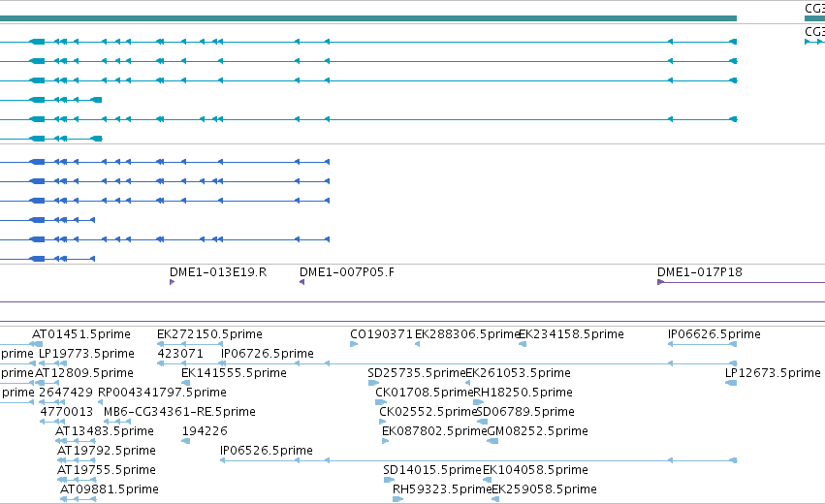Select the MB6-CG34361-RE.5prime EST label
Image resolution: width=825 pixels, height=504 pixels.
[x=179, y=412]
